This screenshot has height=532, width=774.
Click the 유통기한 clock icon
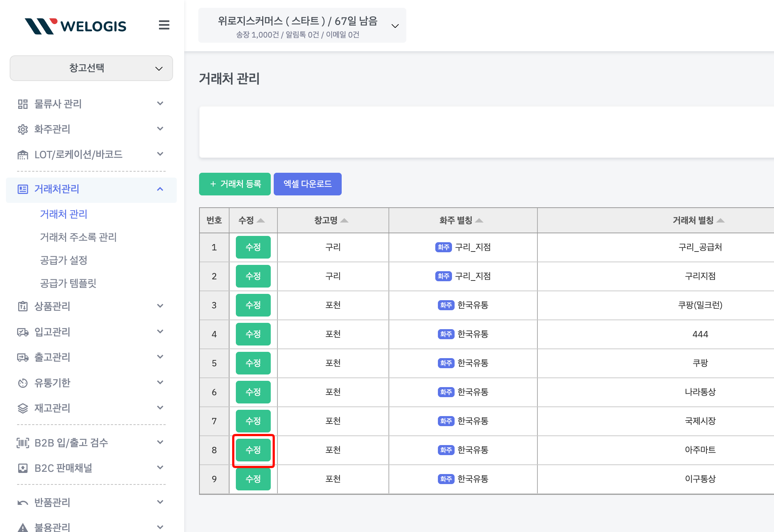23,383
